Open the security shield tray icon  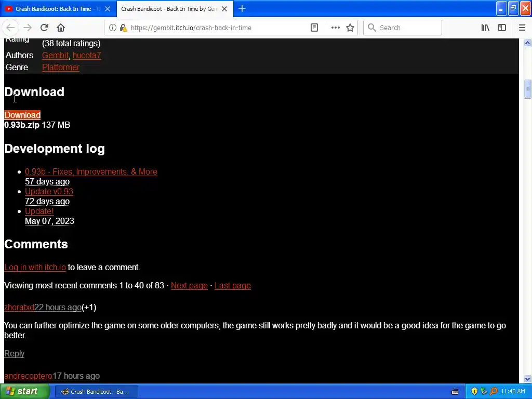click(x=474, y=392)
